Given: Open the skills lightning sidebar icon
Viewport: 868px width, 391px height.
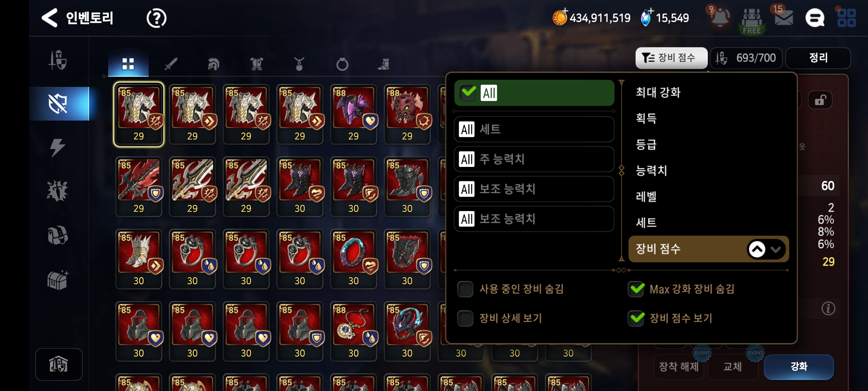Looking at the screenshot, I should pos(58,147).
